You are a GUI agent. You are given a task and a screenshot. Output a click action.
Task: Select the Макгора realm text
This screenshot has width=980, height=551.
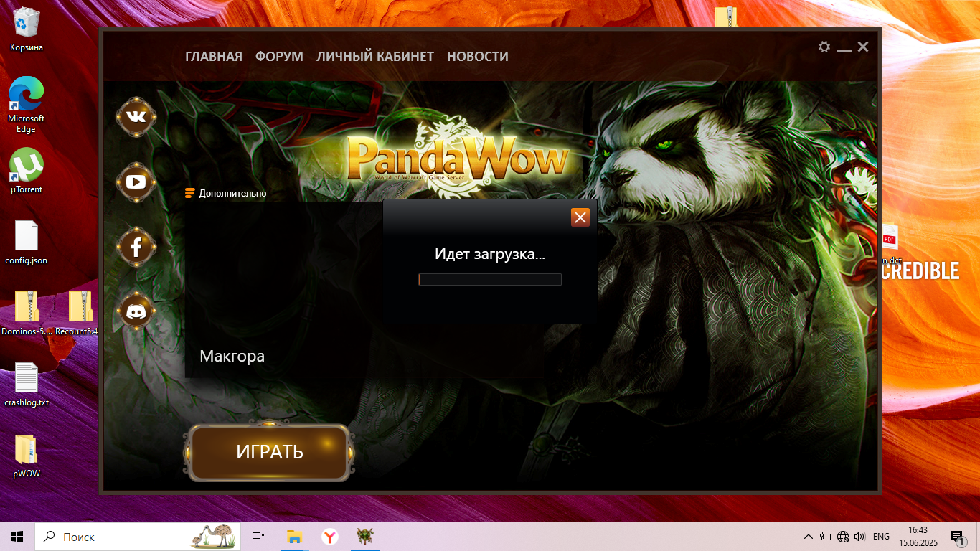pos(232,356)
